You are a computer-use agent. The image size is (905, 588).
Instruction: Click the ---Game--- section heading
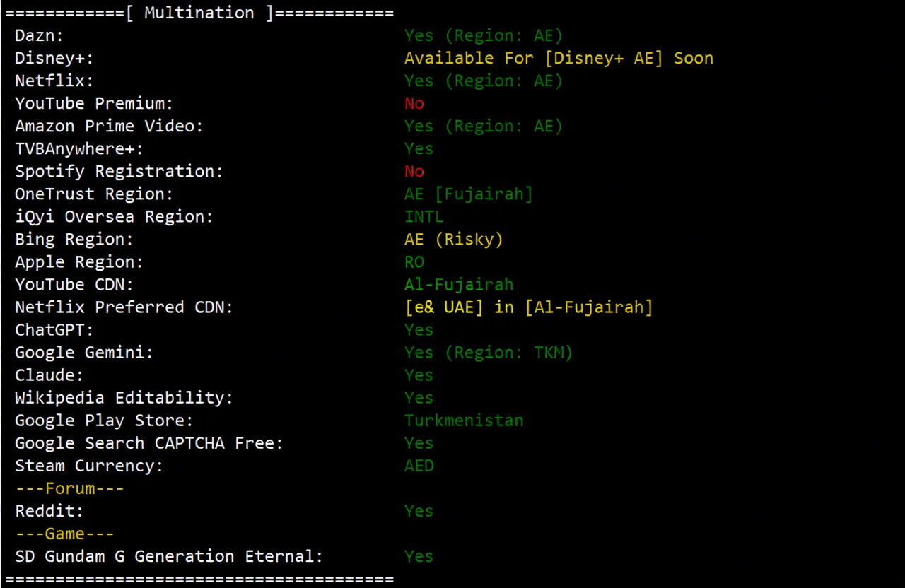coord(64,534)
